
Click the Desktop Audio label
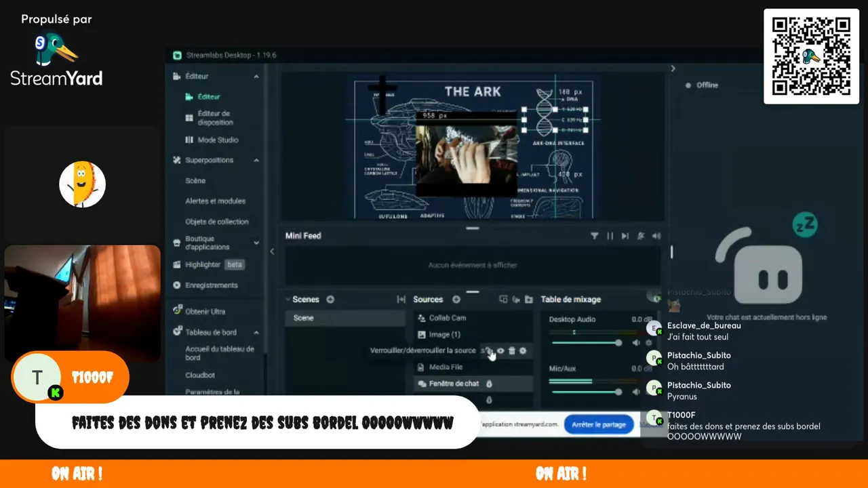point(572,319)
